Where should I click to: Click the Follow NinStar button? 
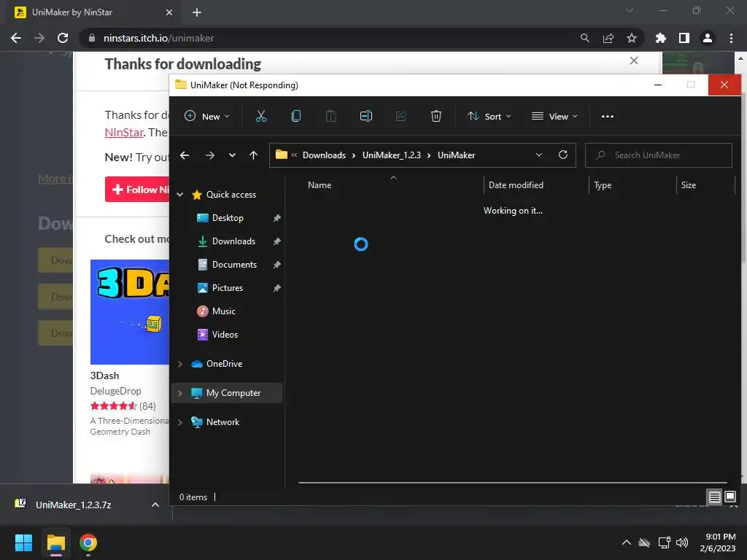coord(137,190)
